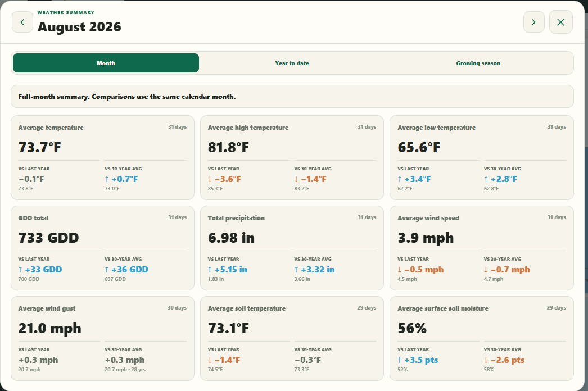Click the 733 GDD value

point(48,238)
